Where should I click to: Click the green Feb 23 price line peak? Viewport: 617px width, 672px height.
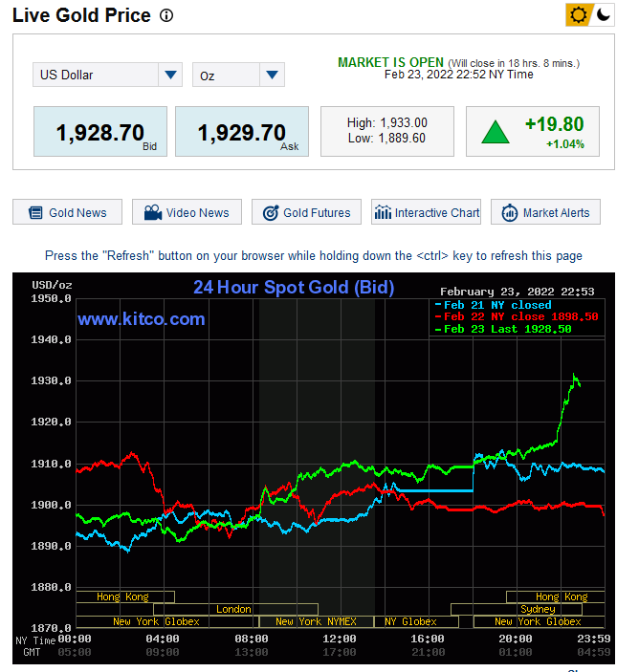click(574, 375)
